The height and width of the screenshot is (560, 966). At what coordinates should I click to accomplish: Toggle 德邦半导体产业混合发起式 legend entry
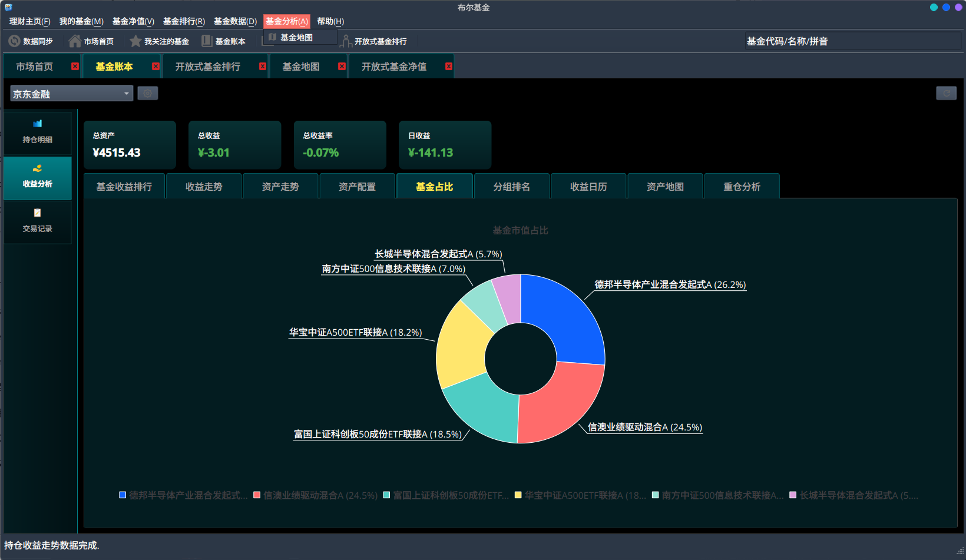pos(183,495)
